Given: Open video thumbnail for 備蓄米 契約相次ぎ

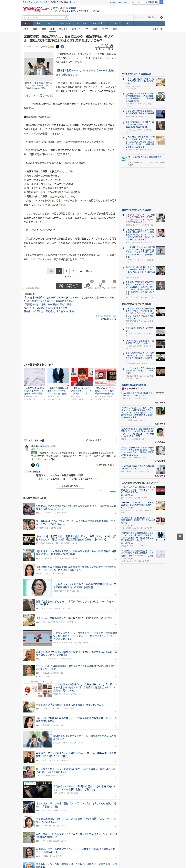Looking at the screenshot, I should coord(160,312).
